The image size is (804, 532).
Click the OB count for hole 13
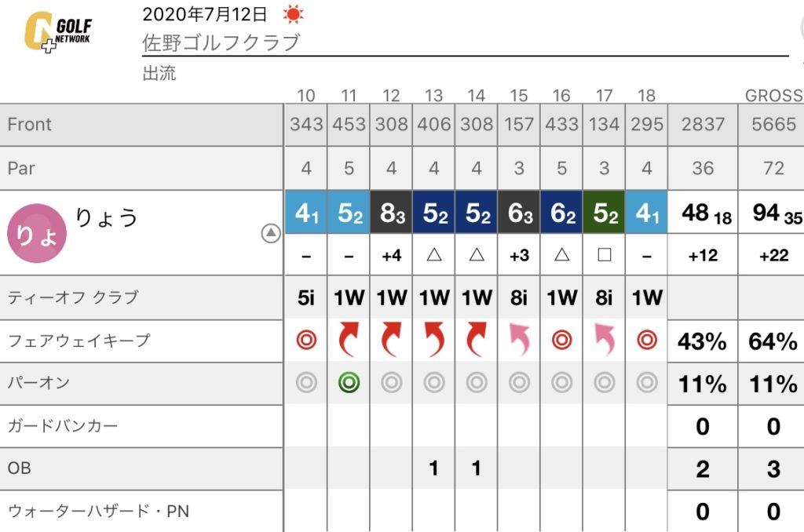click(x=433, y=468)
